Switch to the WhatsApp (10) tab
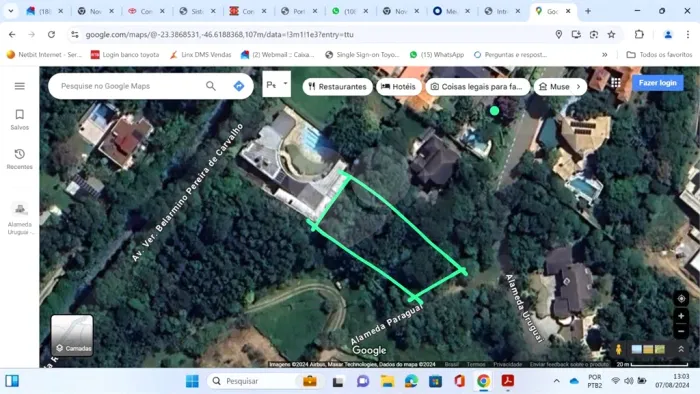The height and width of the screenshot is (394, 700). pos(349,11)
